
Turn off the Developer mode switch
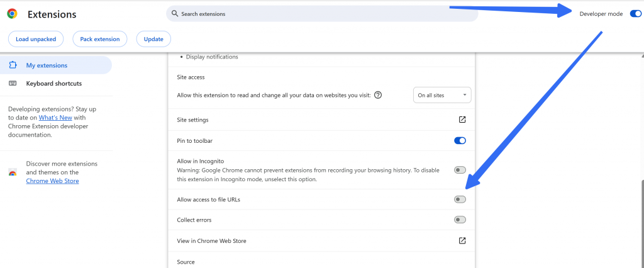[635, 14]
